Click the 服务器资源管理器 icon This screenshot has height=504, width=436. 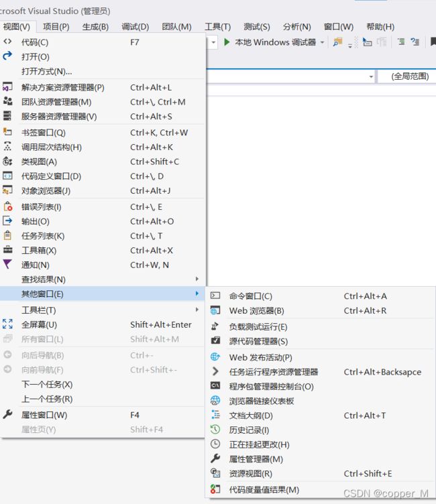click(x=7, y=116)
